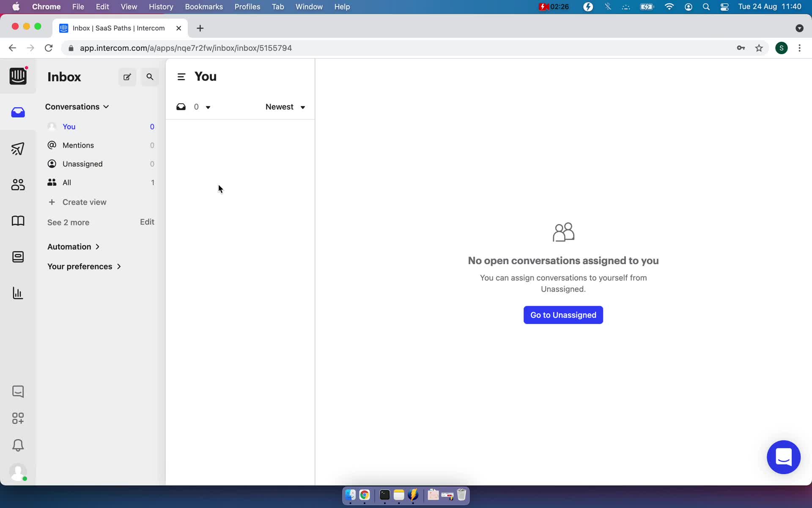The height and width of the screenshot is (508, 812).
Task: Click the All conversations filter
Action: pos(67,182)
